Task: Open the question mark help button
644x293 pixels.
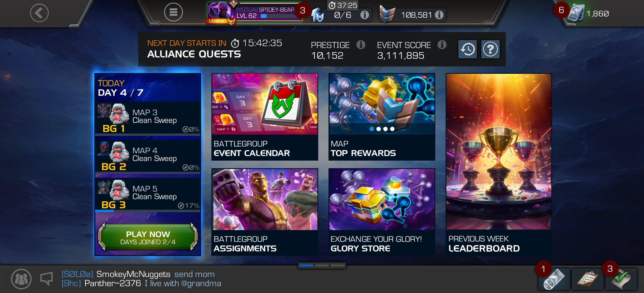Action: coord(490,49)
